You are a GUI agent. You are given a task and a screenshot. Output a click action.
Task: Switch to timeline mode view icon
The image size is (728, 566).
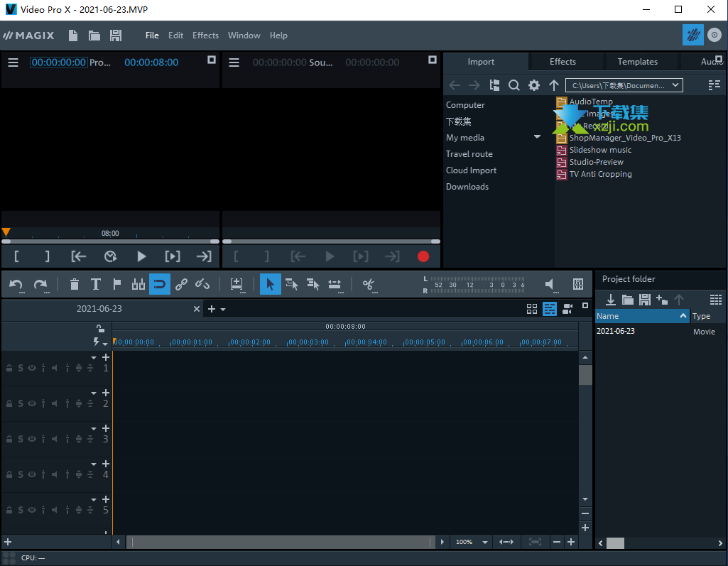tap(550, 309)
